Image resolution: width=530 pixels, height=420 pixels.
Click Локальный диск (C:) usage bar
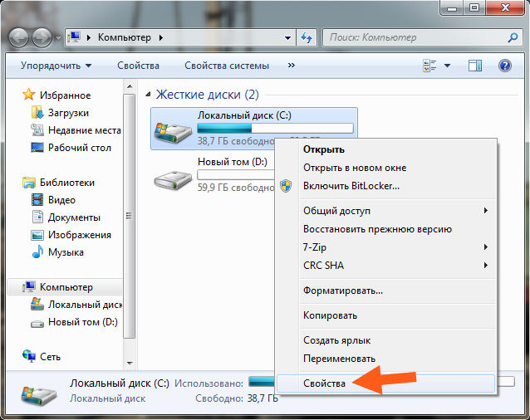point(275,129)
